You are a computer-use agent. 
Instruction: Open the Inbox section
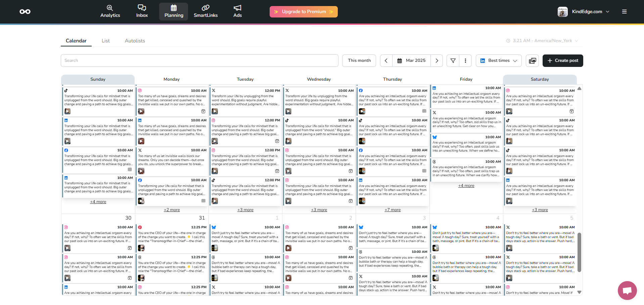142,11
